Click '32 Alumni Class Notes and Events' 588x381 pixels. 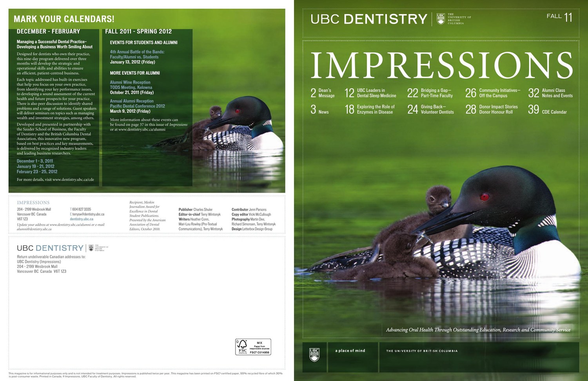550,93
